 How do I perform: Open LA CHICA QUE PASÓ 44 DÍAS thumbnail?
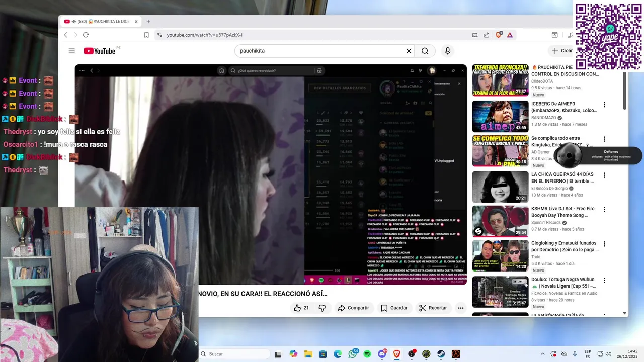pos(500,187)
